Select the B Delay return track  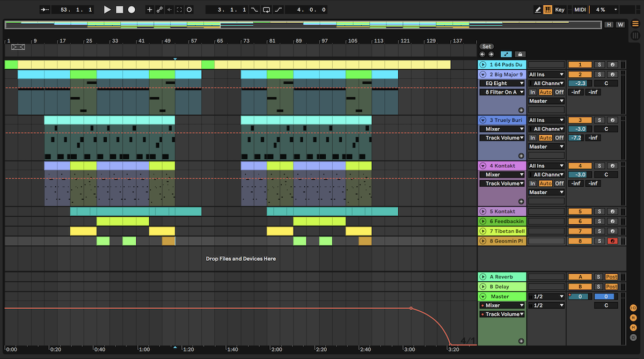(x=502, y=287)
